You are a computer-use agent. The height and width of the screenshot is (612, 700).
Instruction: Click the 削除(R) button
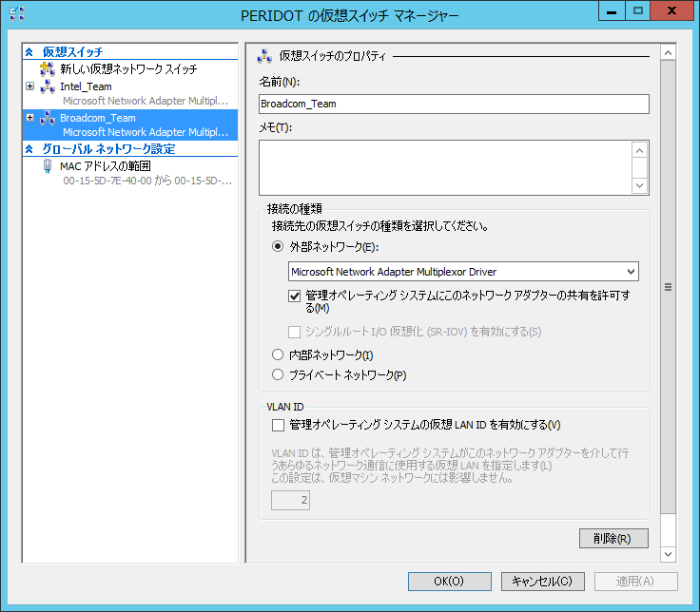click(x=613, y=539)
